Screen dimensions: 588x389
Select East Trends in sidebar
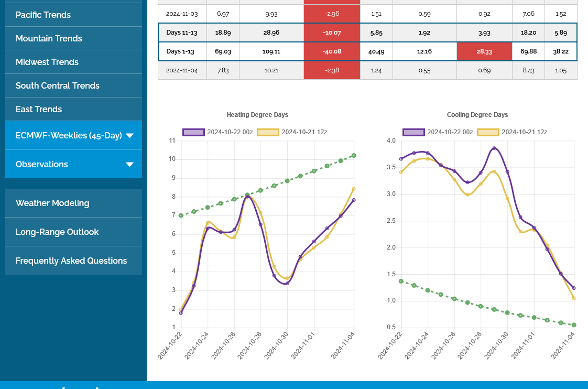(x=39, y=109)
